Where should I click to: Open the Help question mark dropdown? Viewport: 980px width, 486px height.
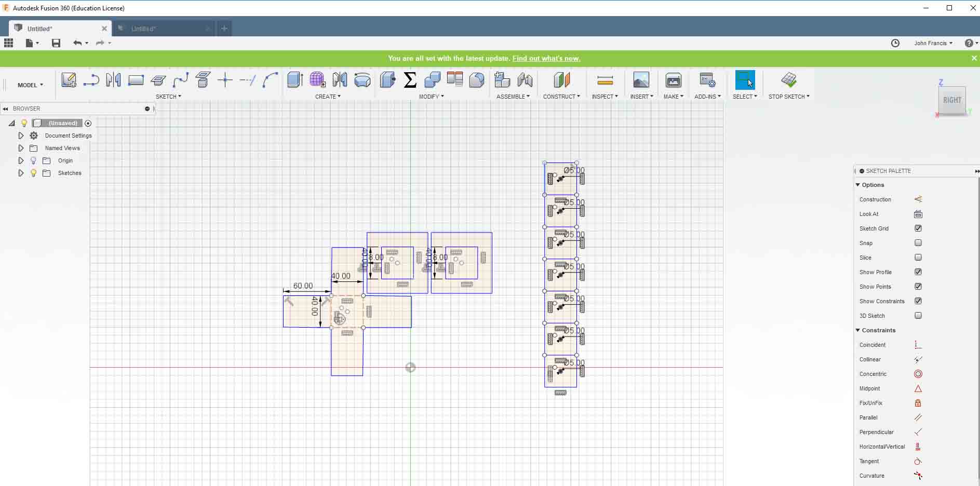tap(971, 43)
